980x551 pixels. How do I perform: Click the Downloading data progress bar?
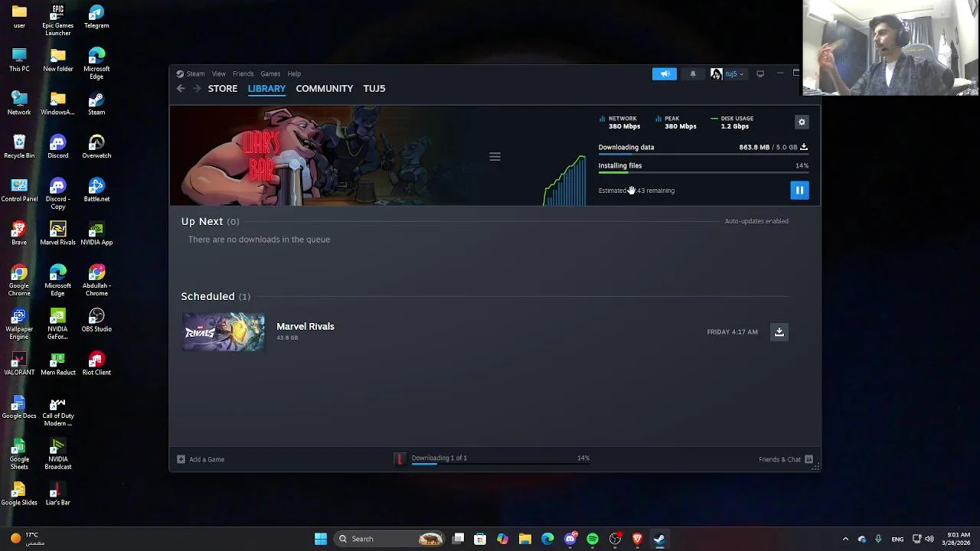704,154
